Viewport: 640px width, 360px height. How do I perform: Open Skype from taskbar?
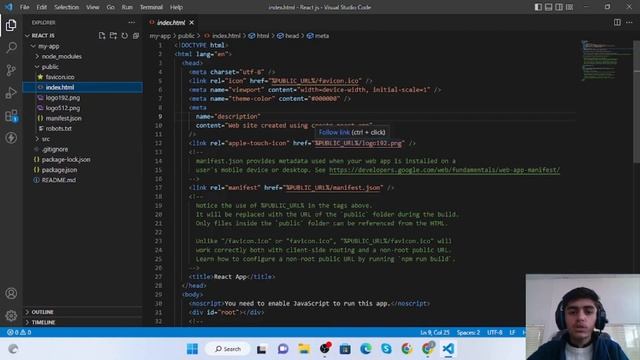pyautogui.click(x=386, y=349)
